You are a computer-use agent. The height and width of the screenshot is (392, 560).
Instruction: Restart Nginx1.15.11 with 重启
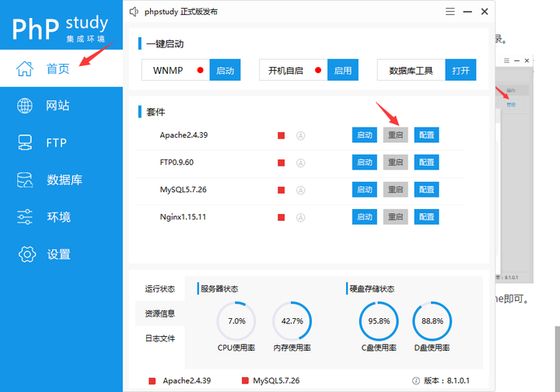(396, 217)
